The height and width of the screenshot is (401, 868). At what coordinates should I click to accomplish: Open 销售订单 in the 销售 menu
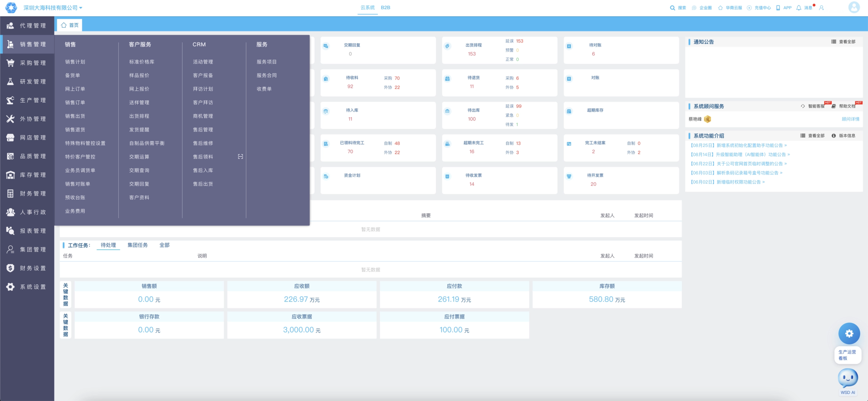pyautogui.click(x=75, y=102)
